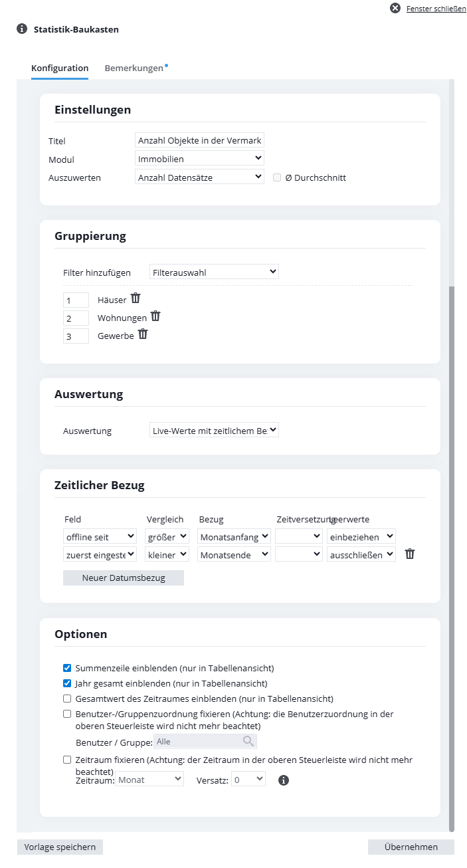Click into the Titel input field
Viewport: 467px width, 868px height.
click(199, 140)
